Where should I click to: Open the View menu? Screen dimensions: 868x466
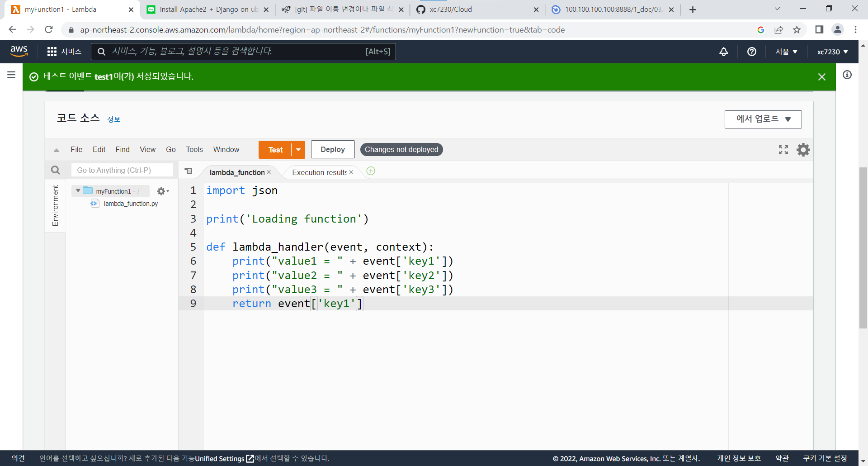(x=147, y=149)
